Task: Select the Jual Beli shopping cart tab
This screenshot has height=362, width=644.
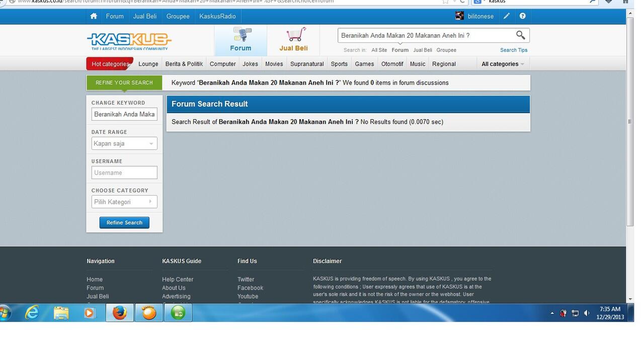Action: click(293, 40)
